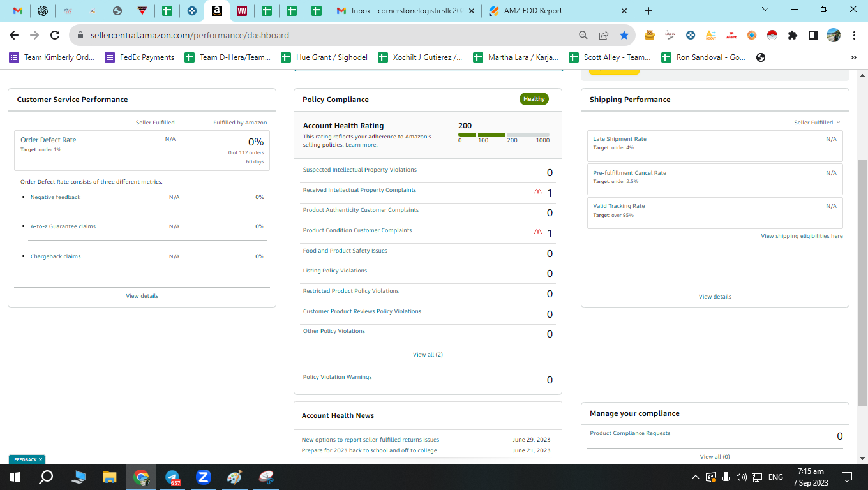Open news: Prepare for 2023 back to school
The height and width of the screenshot is (490, 868).
click(x=370, y=450)
